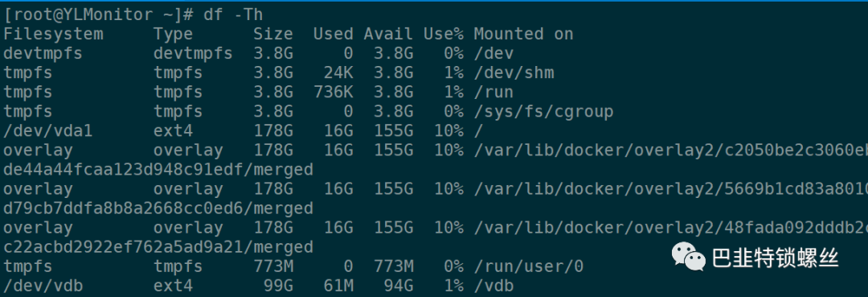868x297 pixels.
Task: Click the /dev/vdb filesystem entry
Action: 43,286
